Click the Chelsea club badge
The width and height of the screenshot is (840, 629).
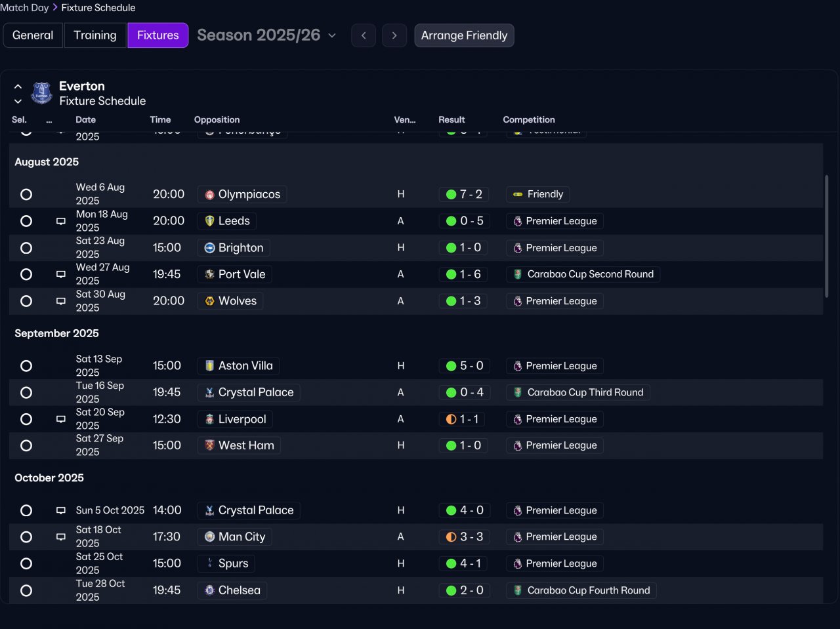[209, 590]
